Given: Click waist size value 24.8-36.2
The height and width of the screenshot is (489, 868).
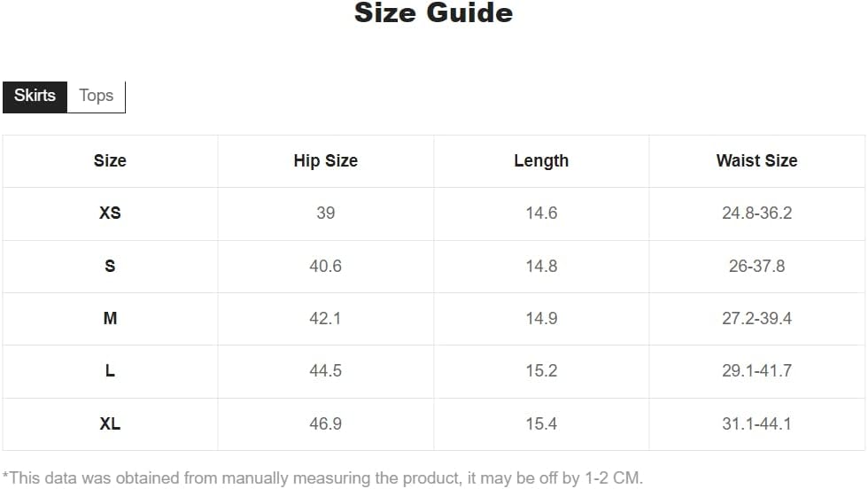Looking at the screenshot, I should (756, 213).
